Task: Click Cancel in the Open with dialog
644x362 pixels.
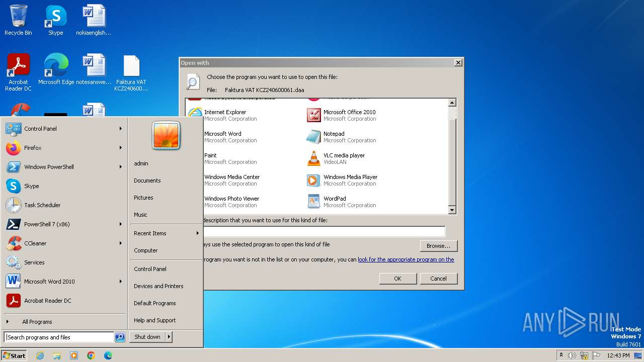Action: click(x=439, y=279)
